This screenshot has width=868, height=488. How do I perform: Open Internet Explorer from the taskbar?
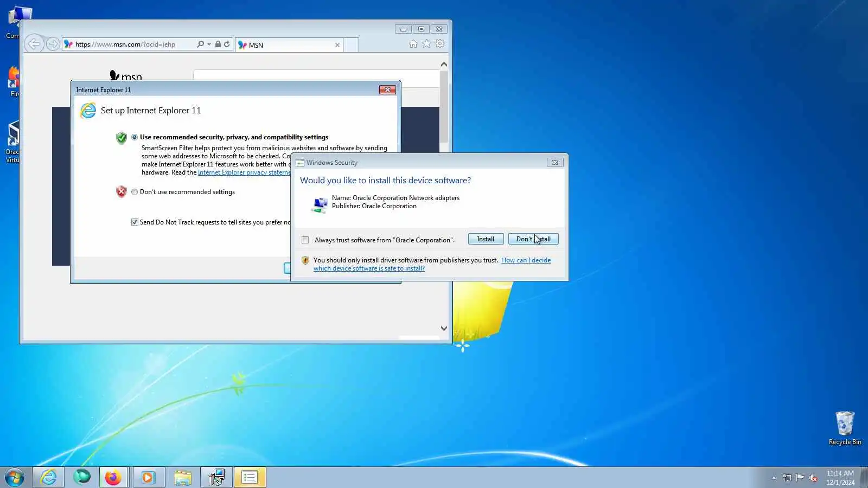coord(49,477)
